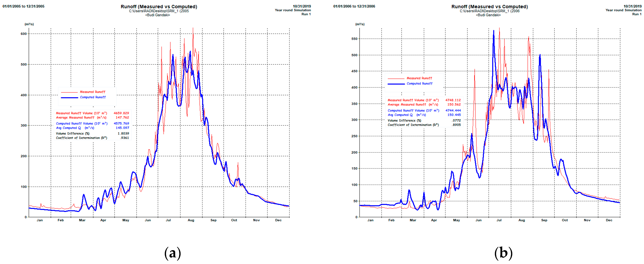Click the 550 tick label on the 2006 y-axis
Screen dimensions: 644x264
tap(354, 39)
